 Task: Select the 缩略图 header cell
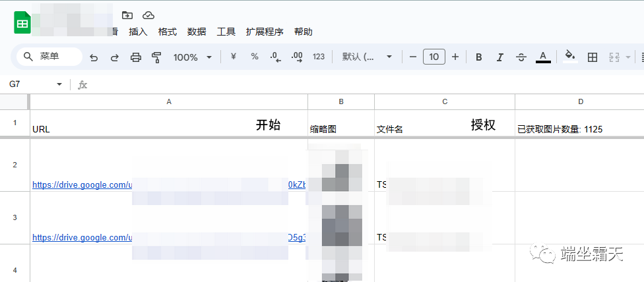341,123
